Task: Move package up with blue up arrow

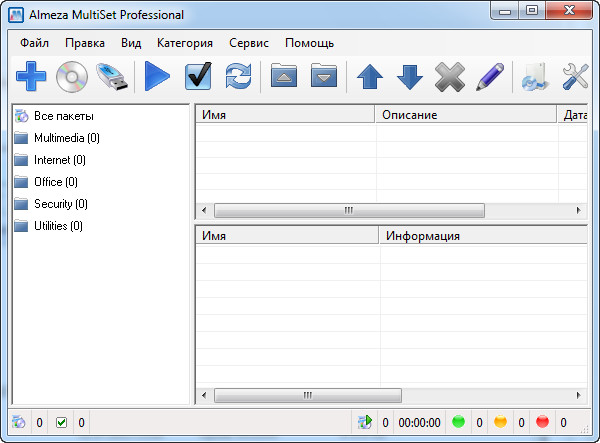Action: pyautogui.click(x=370, y=76)
